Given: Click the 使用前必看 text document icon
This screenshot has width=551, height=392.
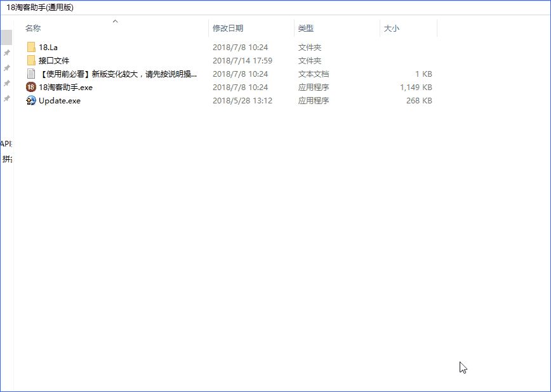Looking at the screenshot, I should [x=31, y=74].
